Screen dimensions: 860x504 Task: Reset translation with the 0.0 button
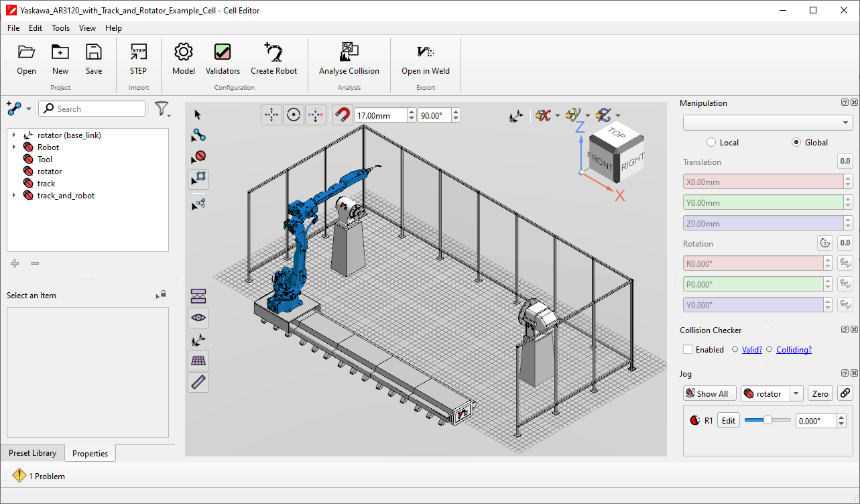845,162
